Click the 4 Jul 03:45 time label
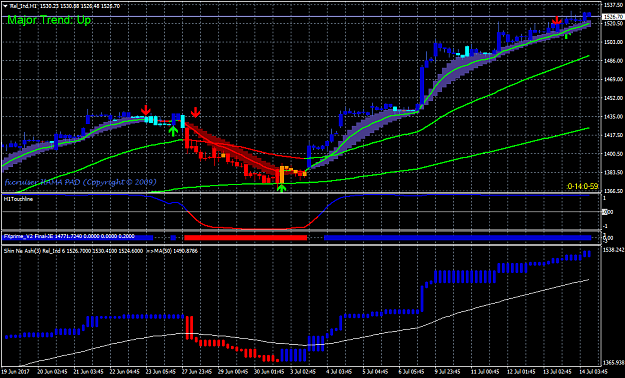Image resolution: width=625 pixels, height=378 pixels. point(340,371)
